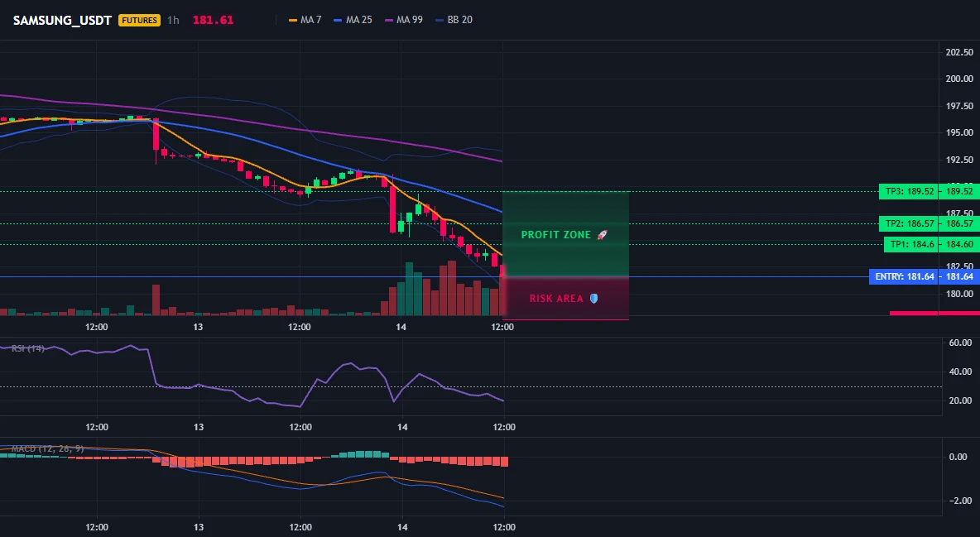
Task: Toggle the BB 20 legend entry
Action: click(x=454, y=20)
